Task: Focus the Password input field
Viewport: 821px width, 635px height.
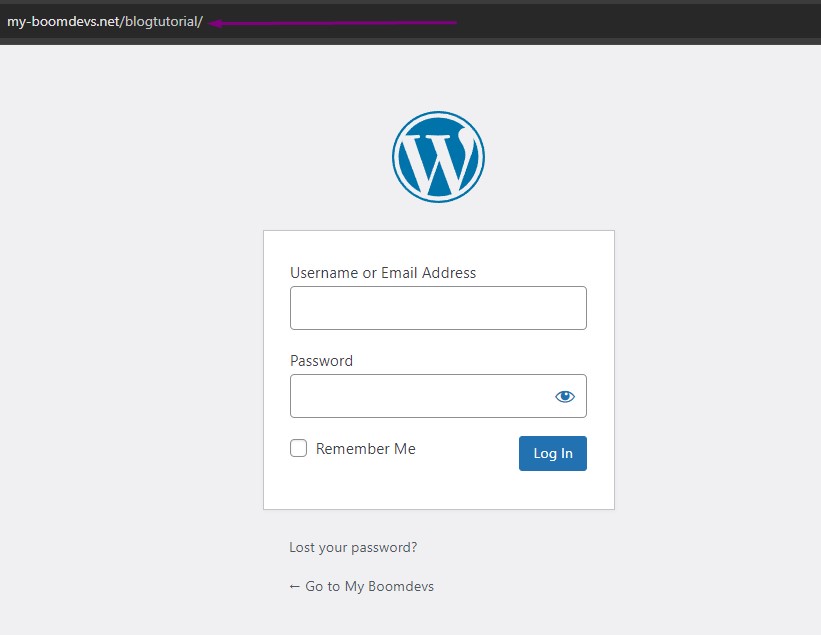Action: (x=438, y=396)
